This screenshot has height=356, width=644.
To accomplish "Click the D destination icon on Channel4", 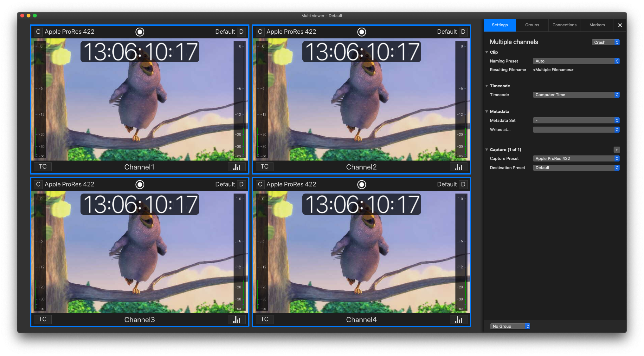I will pos(463,184).
